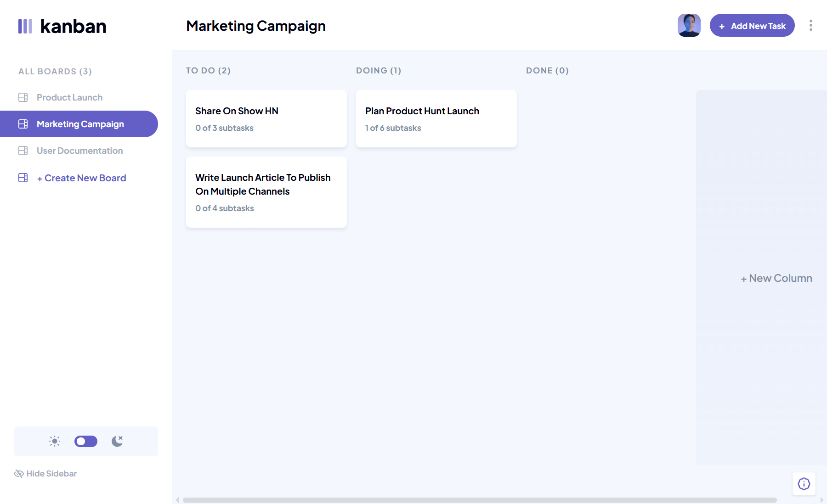This screenshot has height=504, width=827.
Task: Click the Add New Task button
Action: [752, 26]
